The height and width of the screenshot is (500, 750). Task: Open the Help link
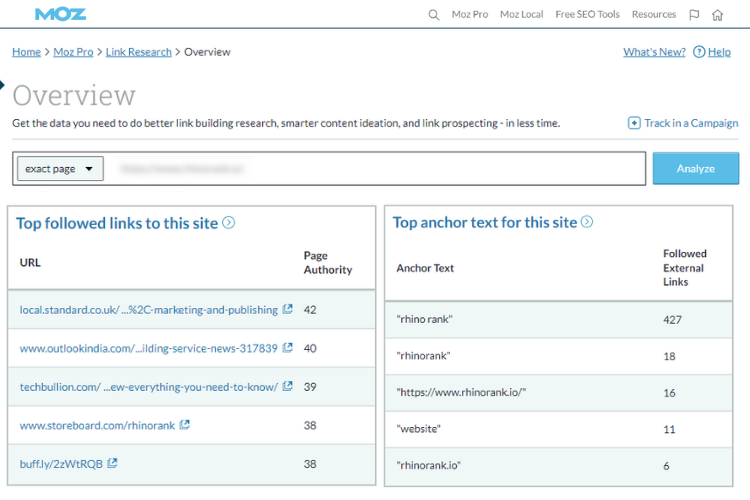(719, 52)
